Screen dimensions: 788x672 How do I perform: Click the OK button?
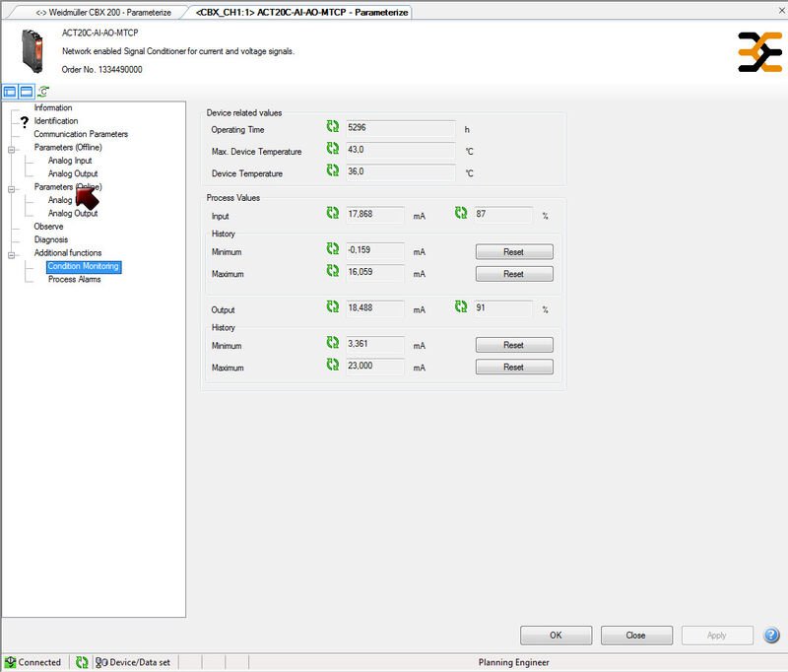[556, 636]
